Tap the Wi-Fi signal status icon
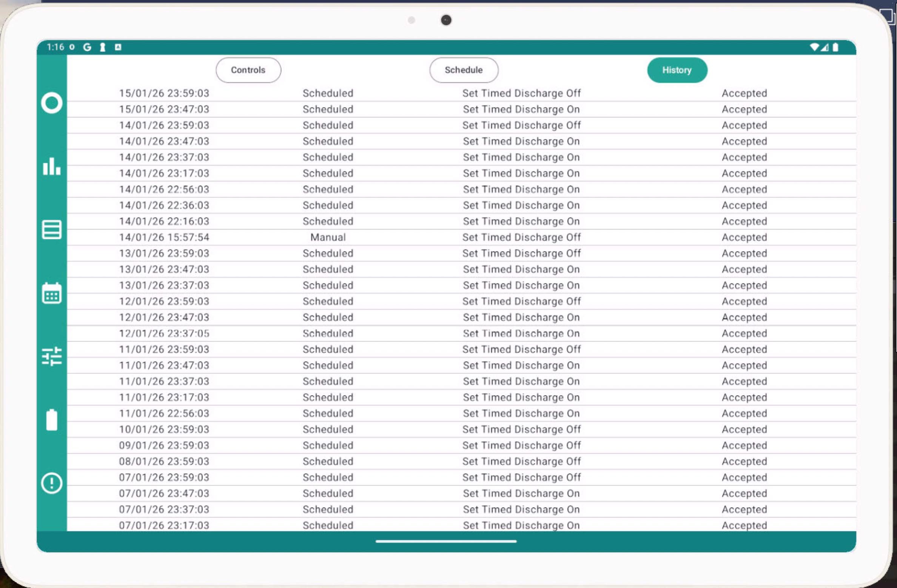 tap(814, 47)
